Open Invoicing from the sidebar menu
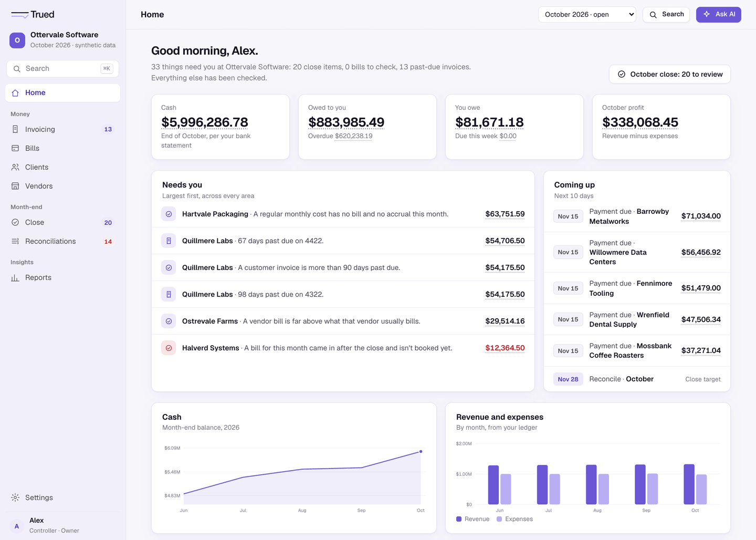Image resolution: width=756 pixels, height=540 pixels. [x=62, y=129]
